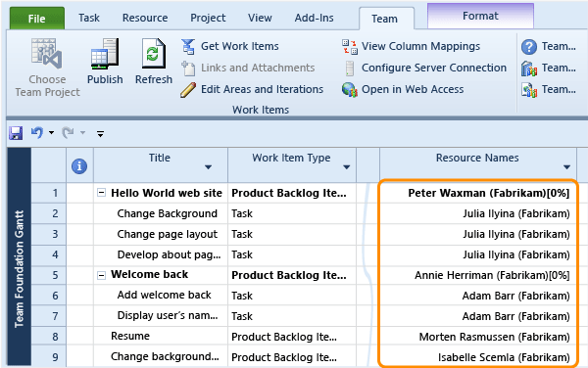Click the blue question mark Team help icon
588x368 pixels.
pos(529,47)
